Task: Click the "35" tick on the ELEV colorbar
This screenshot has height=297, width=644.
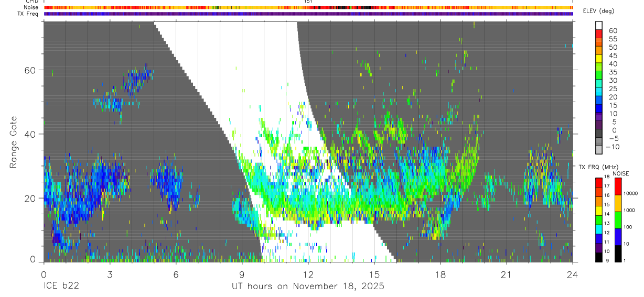Action: tap(612, 72)
